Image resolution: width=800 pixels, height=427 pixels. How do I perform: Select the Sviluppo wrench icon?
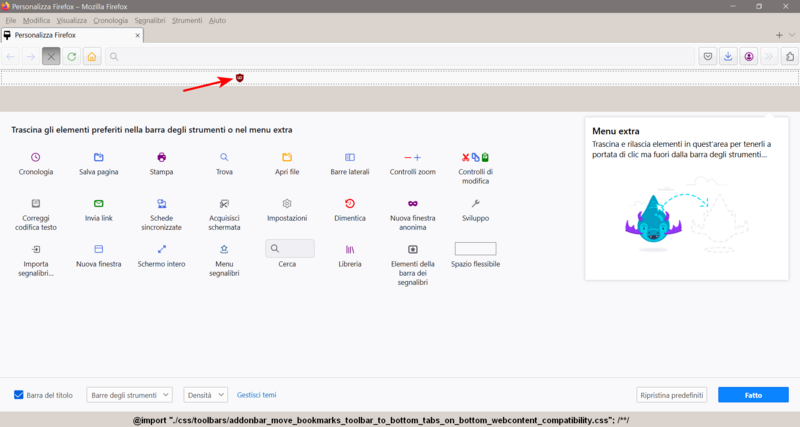475,203
